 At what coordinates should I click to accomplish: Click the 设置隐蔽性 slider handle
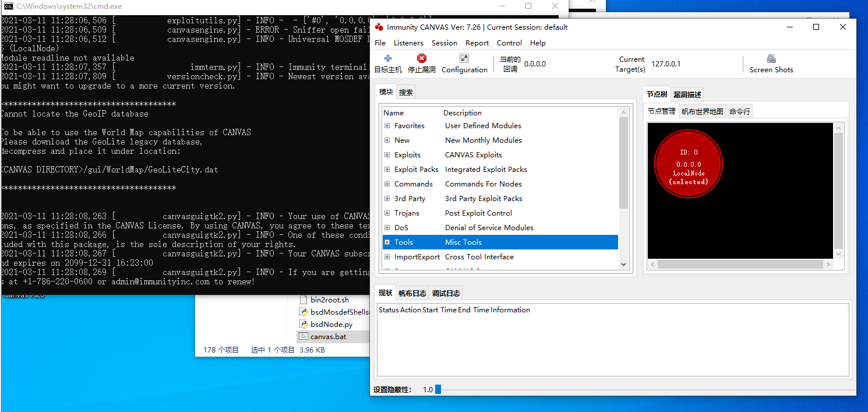click(x=438, y=389)
